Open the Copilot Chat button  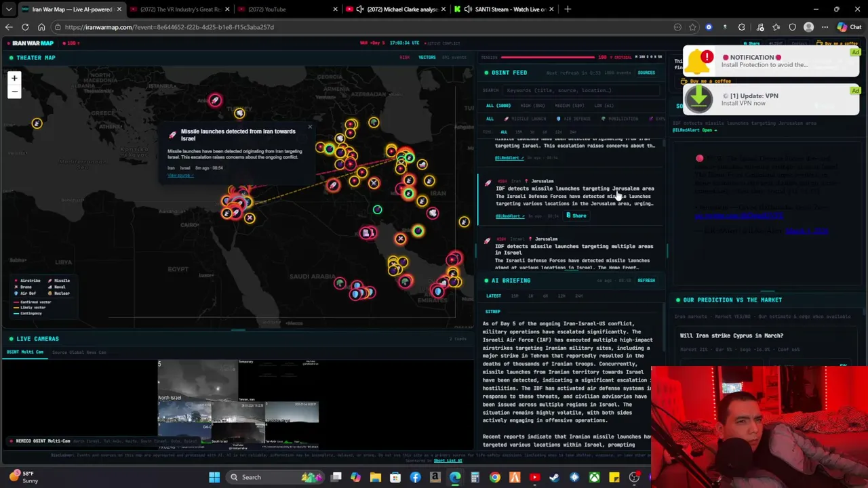[849, 27]
